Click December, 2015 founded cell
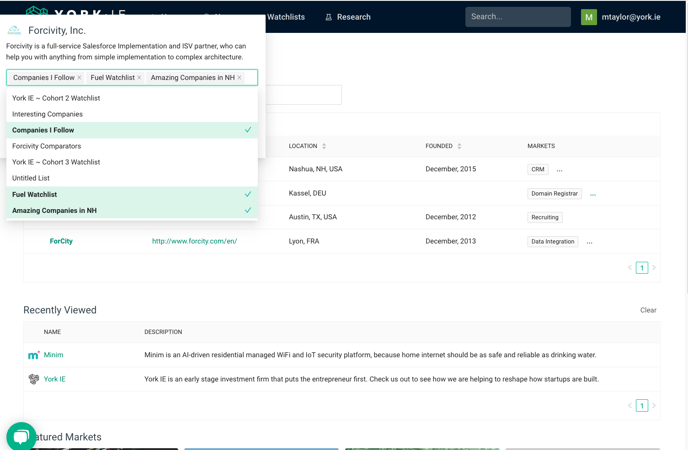Viewport: 688px width, 450px height. click(451, 169)
